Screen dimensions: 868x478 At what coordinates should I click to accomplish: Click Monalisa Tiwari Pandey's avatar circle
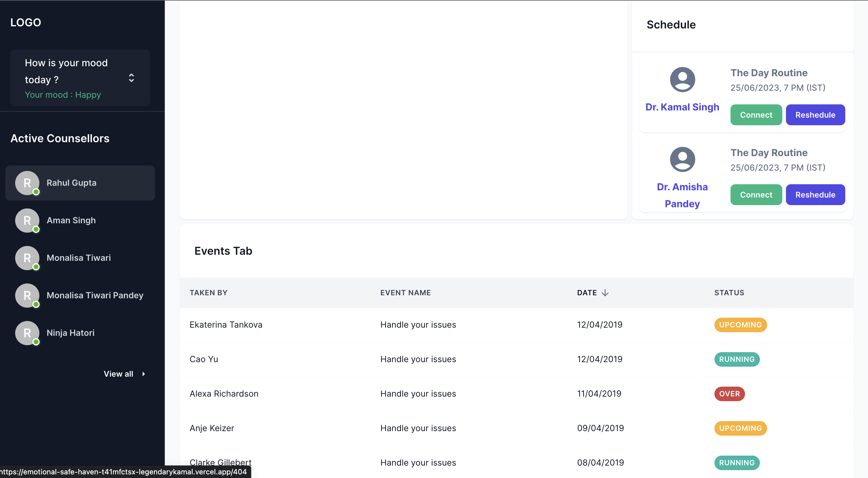(x=27, y=296)
